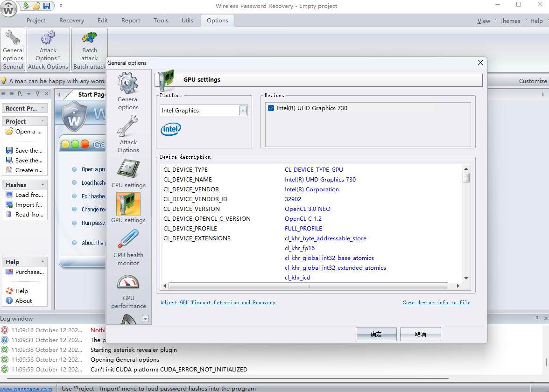
Task: Click device description horizontal scrollbar thumb
Action: point(308,286)
